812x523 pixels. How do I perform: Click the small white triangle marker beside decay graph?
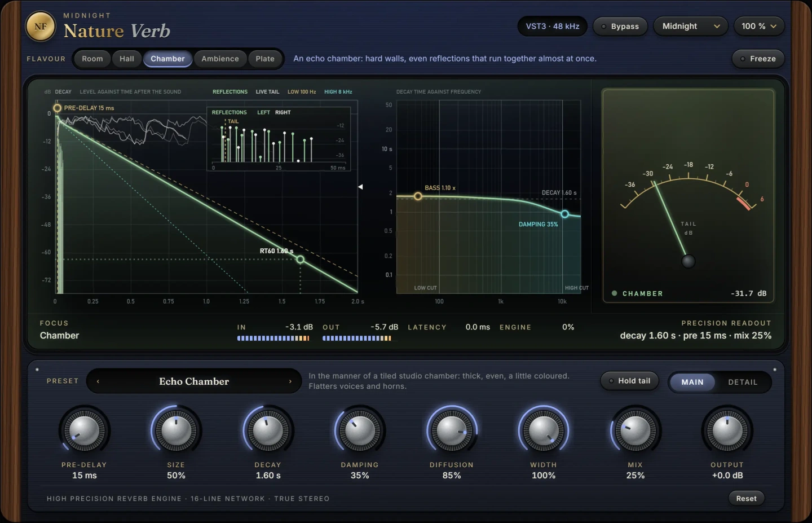click(x=360, y=187)
